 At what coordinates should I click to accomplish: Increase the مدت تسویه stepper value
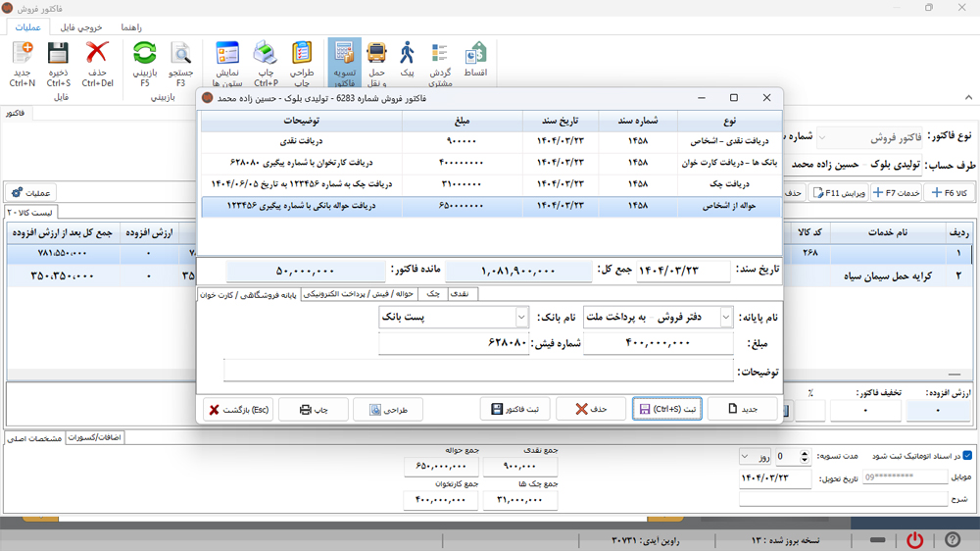[x=805, y=453]
